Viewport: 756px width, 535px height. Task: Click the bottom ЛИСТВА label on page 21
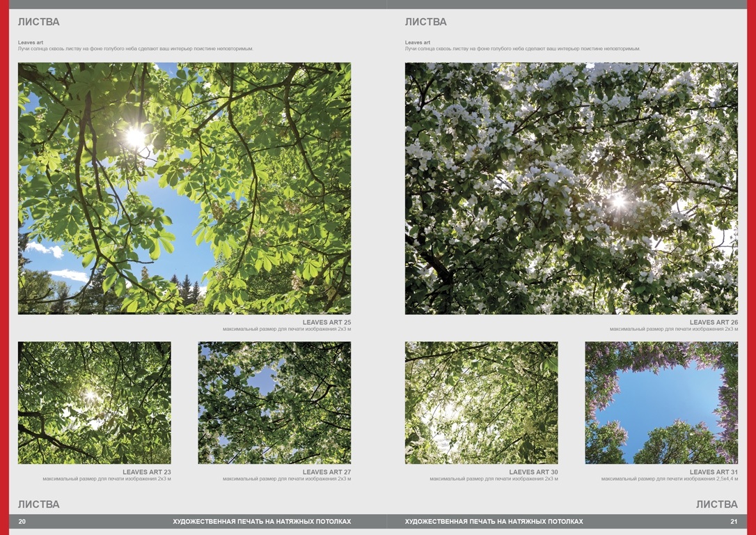(716, 504)
